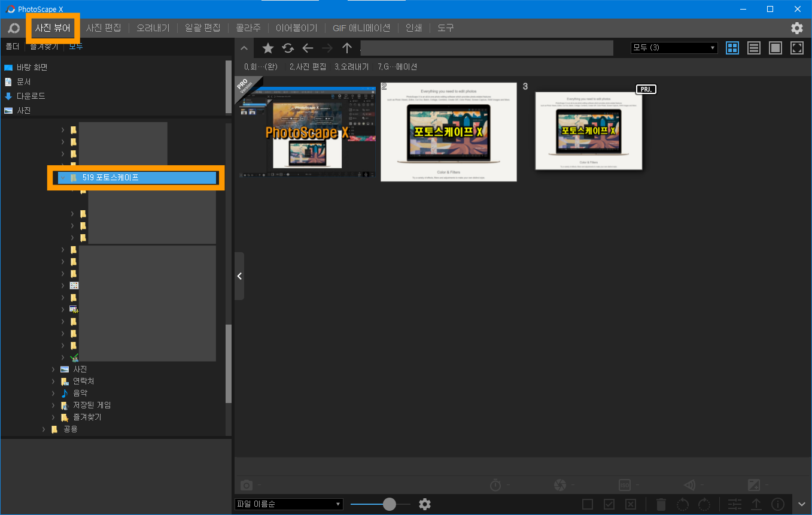Viewport: 812px width, 515px height.
Task: Open the 오려내기 tab in the main menu
Action: [153, 28]
